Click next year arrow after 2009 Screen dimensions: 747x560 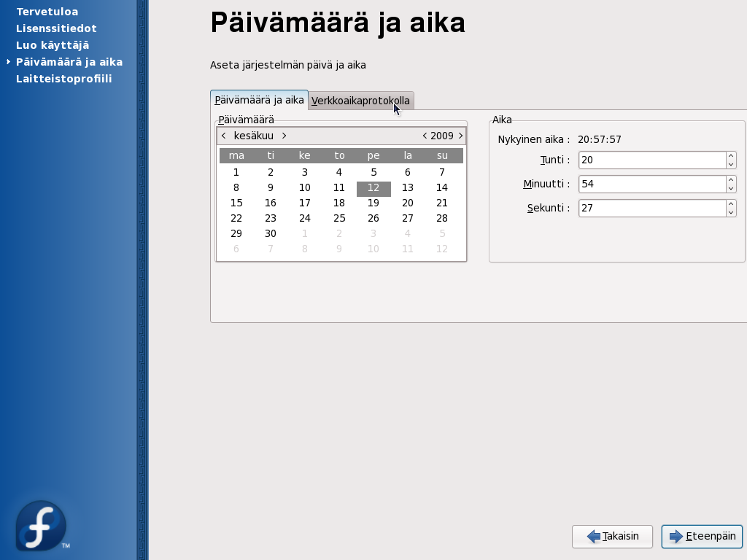460,136
